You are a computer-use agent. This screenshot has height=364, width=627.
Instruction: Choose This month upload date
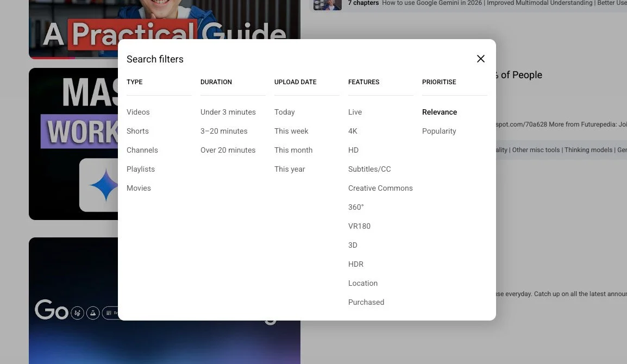(x=293, y=150)
